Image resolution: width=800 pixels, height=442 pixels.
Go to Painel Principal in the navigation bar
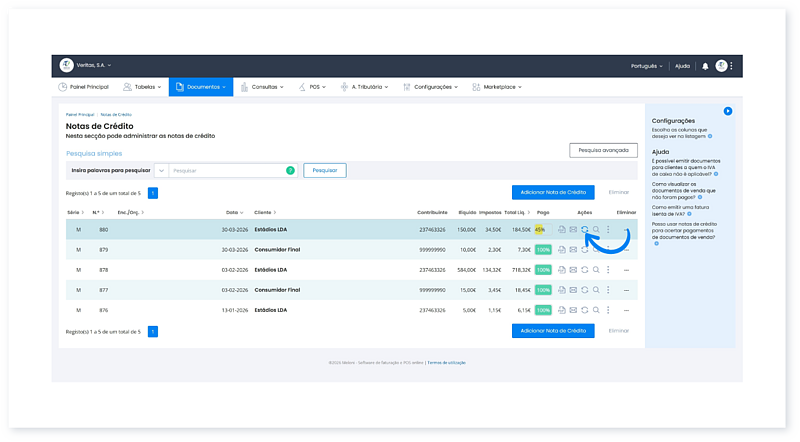86,87
